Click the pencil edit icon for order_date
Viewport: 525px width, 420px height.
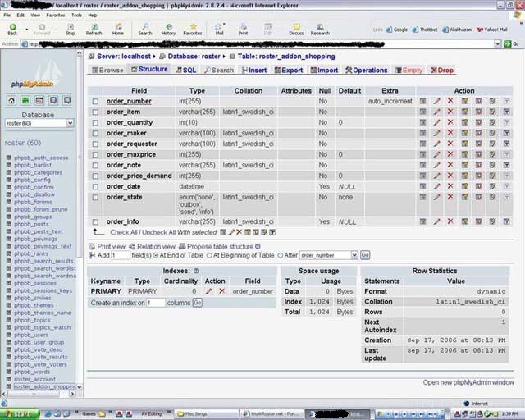click(x=437, y=186)
